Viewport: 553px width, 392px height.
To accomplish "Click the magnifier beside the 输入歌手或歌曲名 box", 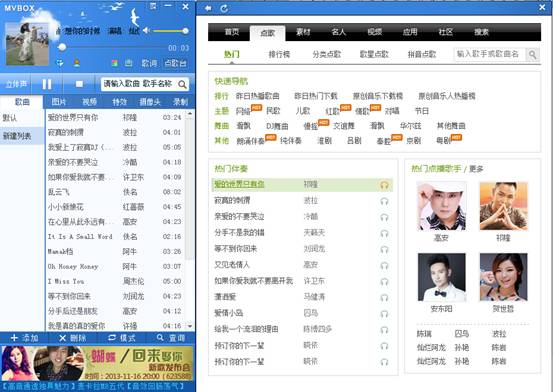I will click(533, 55).
